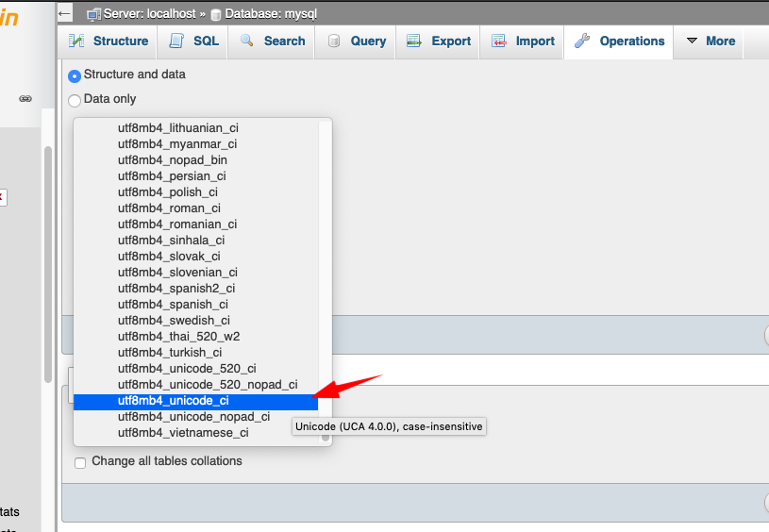Choose utf8mb4_unicode_520_ci collation
769x532 pixels.
pyautogui.click(x=195, y=369)
